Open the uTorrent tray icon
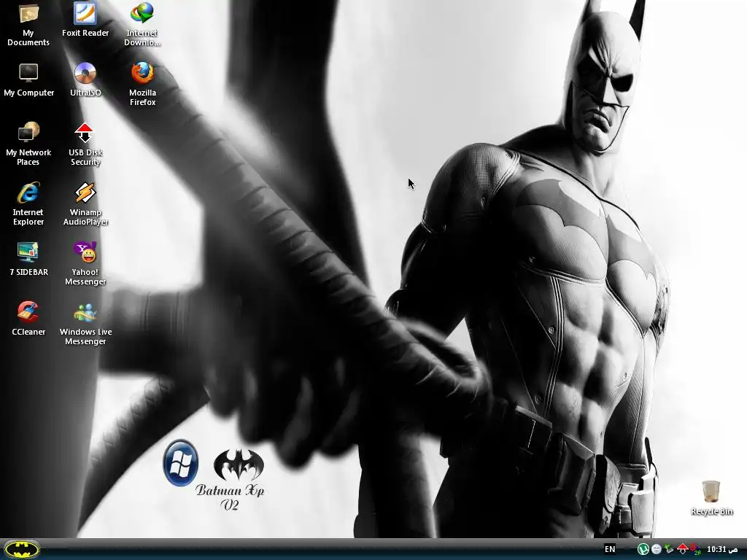Image resolution: width=747 pixels, height=560 pixels. coord(643,550)
